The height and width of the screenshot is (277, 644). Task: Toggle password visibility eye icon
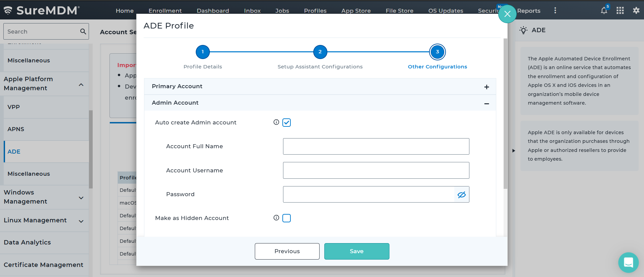[x=461, y=195]
